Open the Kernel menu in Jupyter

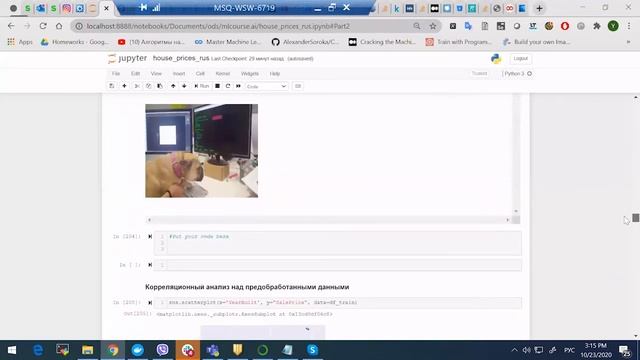[x=223, y=73]
